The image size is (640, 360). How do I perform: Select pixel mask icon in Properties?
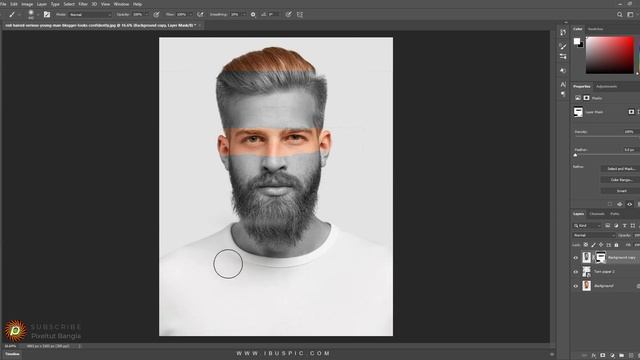[x=578, y=98]
